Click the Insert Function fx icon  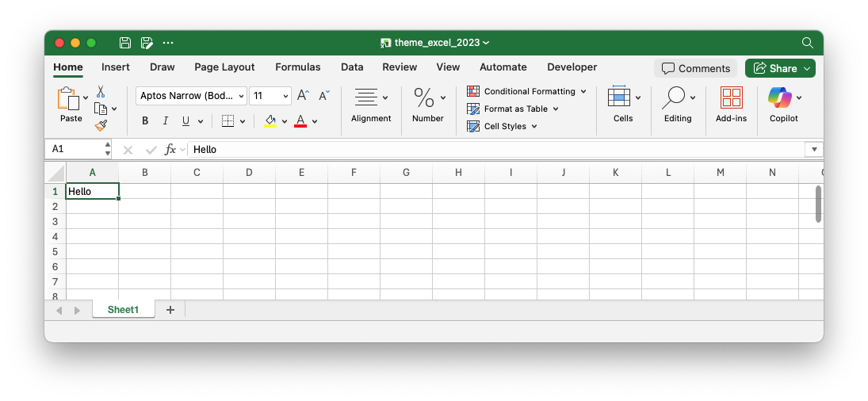[x=170, y=149]
